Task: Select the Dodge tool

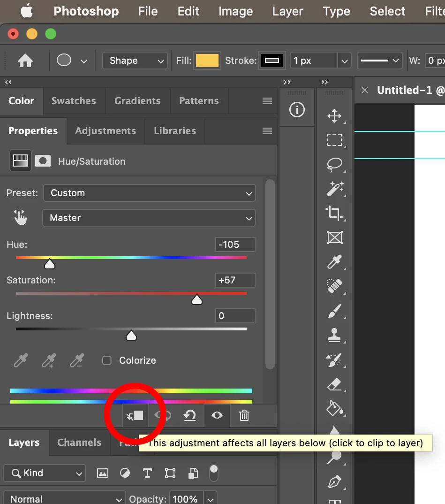Action: click(x=334, y=457)
